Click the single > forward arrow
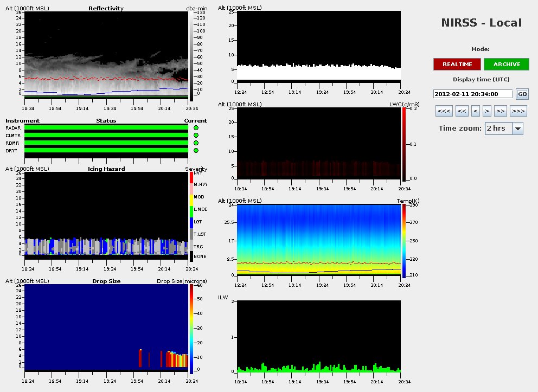Screen dimensions: 538x392 point(487,111)
